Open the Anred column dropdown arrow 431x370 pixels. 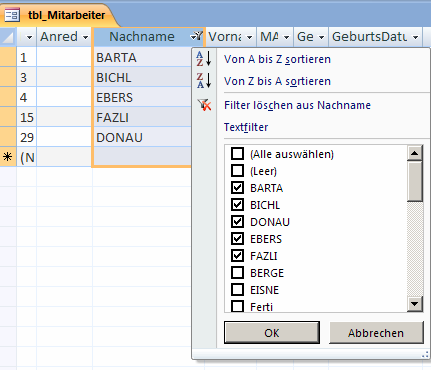(86, 37)
